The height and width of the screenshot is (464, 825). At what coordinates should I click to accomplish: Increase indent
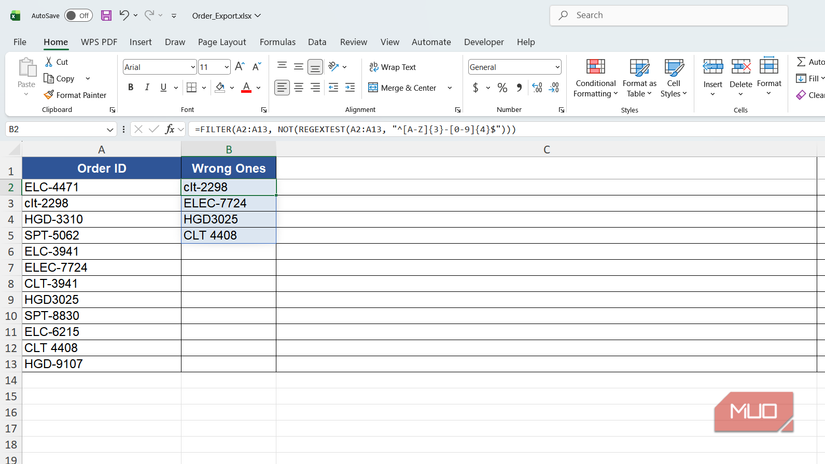point(350,87)
